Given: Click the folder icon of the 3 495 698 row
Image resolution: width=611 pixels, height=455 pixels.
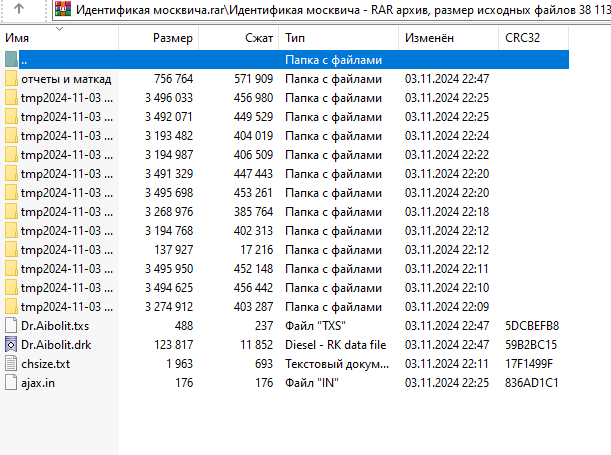Looking at the screenshot, I should tap(11, 193).
